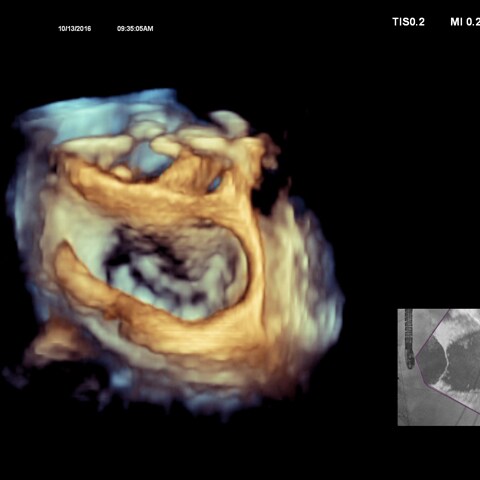Select the TIS0.2 thermal index readout
This screenshot has height=480, width=480.
click(x=408, y=22)
